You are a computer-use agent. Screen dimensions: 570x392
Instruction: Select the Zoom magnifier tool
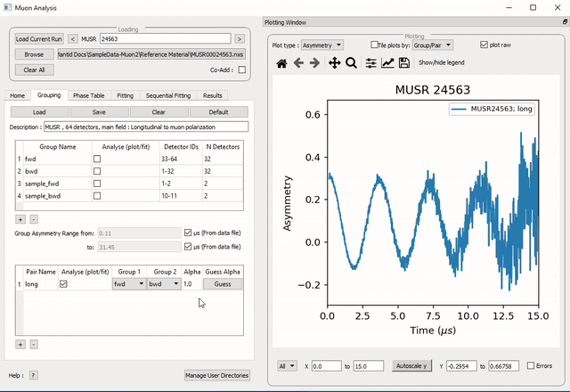[x=351, y=63]
